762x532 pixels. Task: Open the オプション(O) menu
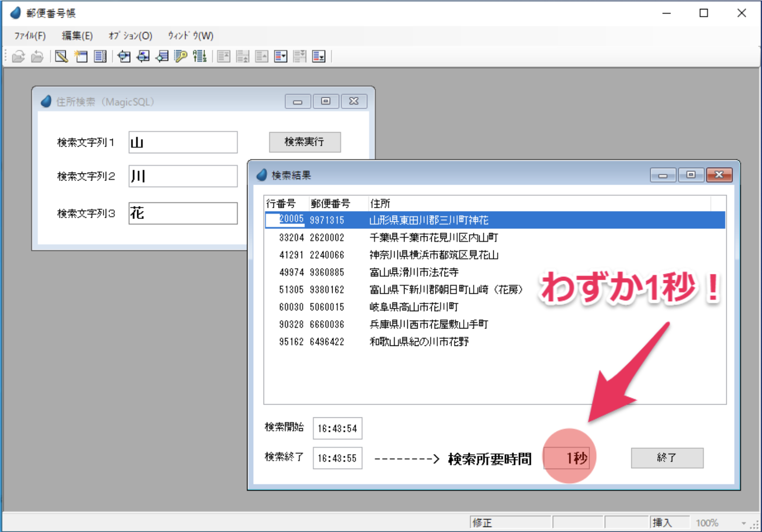click(130, 36)
